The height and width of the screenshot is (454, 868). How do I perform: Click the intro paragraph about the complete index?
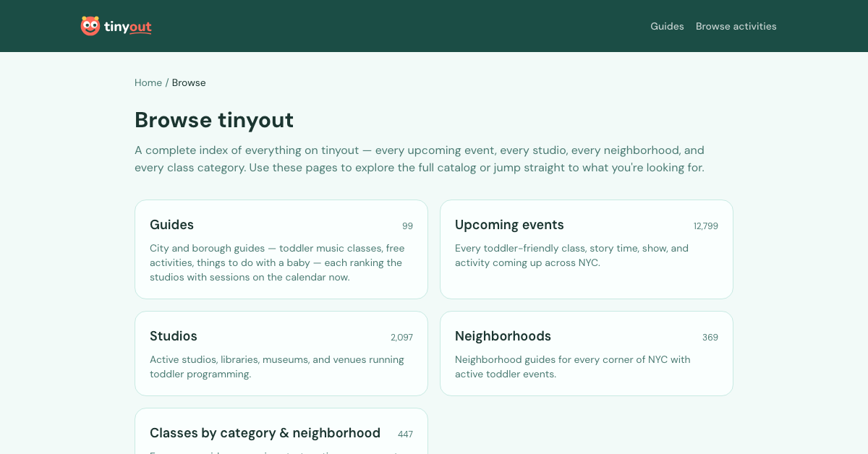coord(420,159)
